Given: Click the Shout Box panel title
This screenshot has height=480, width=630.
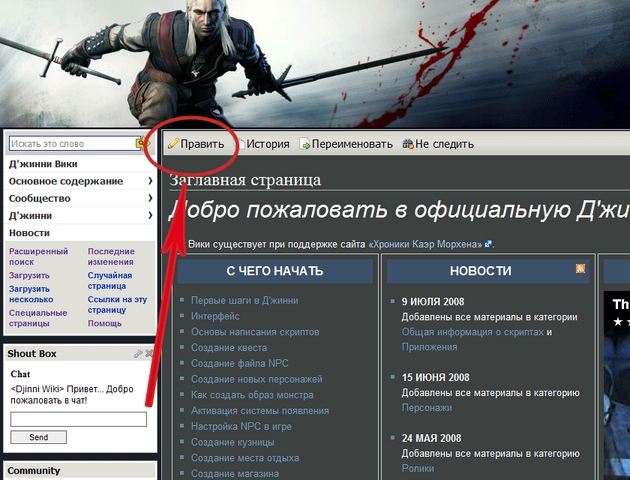Looking at the screenshot, I should pos(32,353).
